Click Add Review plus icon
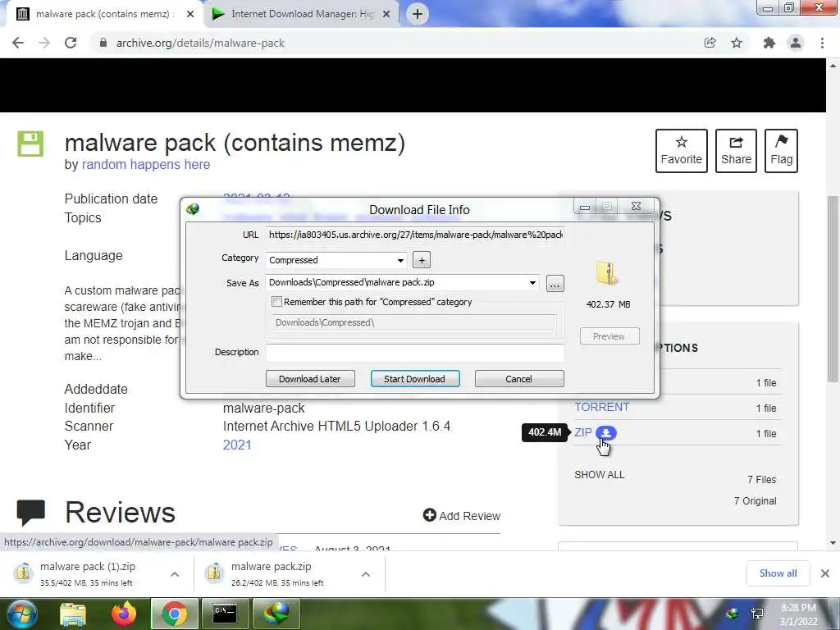The height and width of the screenshot is (630, 840). tap(429, 515)
